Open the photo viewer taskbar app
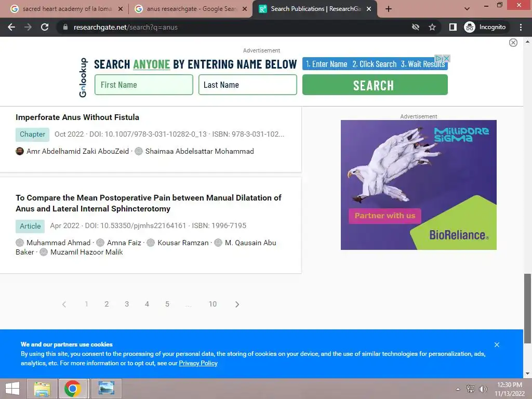The width and height of the screenshot is (532, 399). tap(106, 389)
